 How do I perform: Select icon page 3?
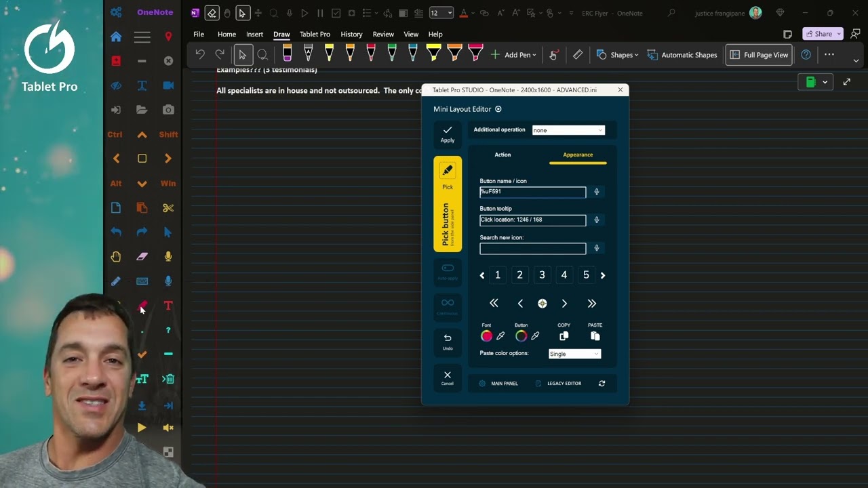click(x=542, y=274)
